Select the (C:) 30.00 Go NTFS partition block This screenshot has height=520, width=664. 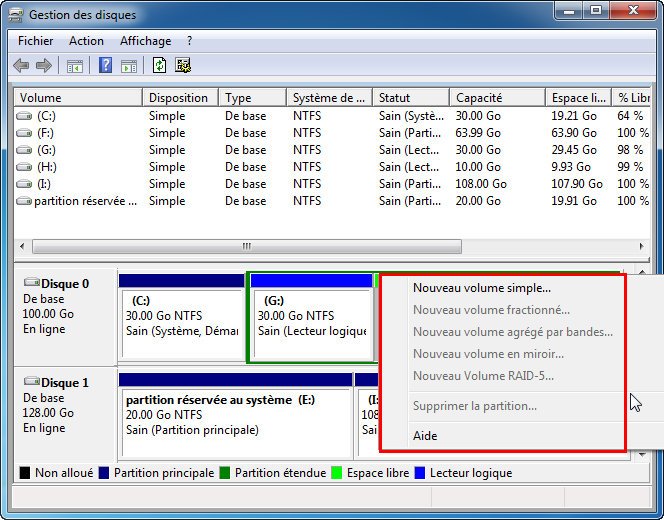click(182, 318)
